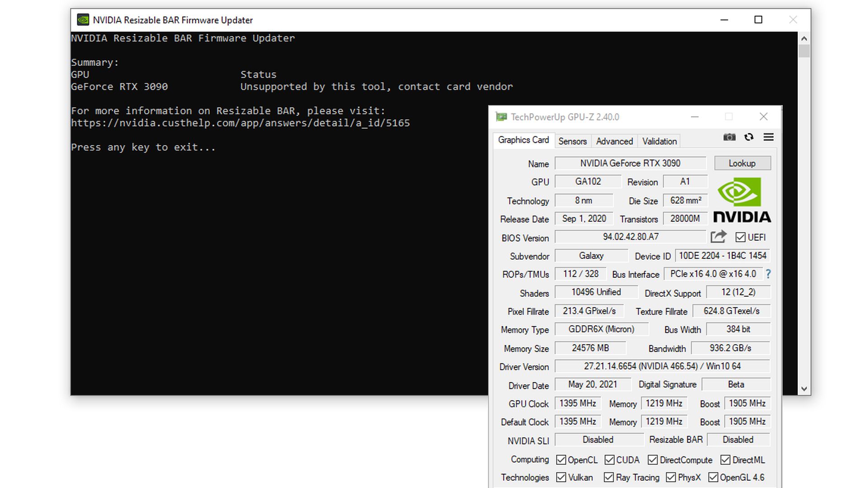Screen dimensions: 868x488
Task: Toggle the Ray Tracing checkbox
Action: point(609,477)
